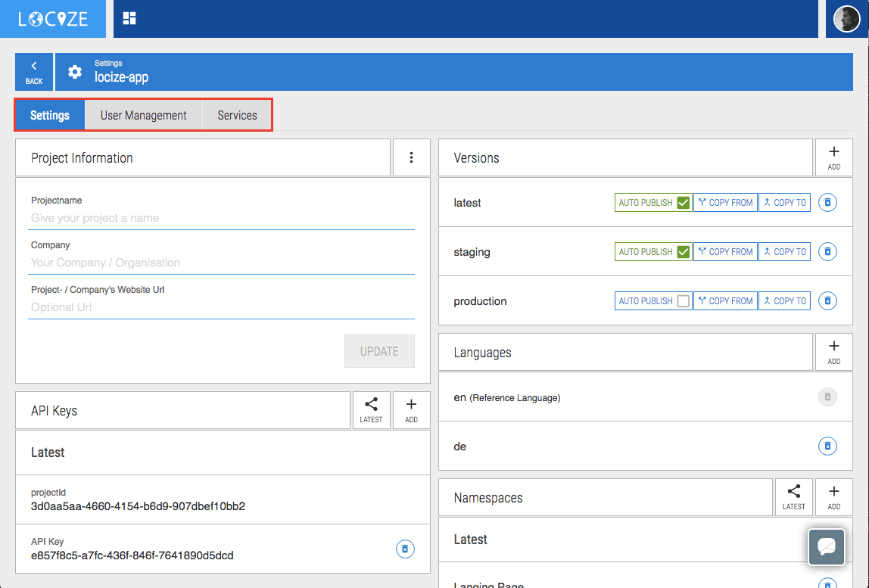Delete the staging version via trash icon
869x588 pixels.
coord(827,252)
